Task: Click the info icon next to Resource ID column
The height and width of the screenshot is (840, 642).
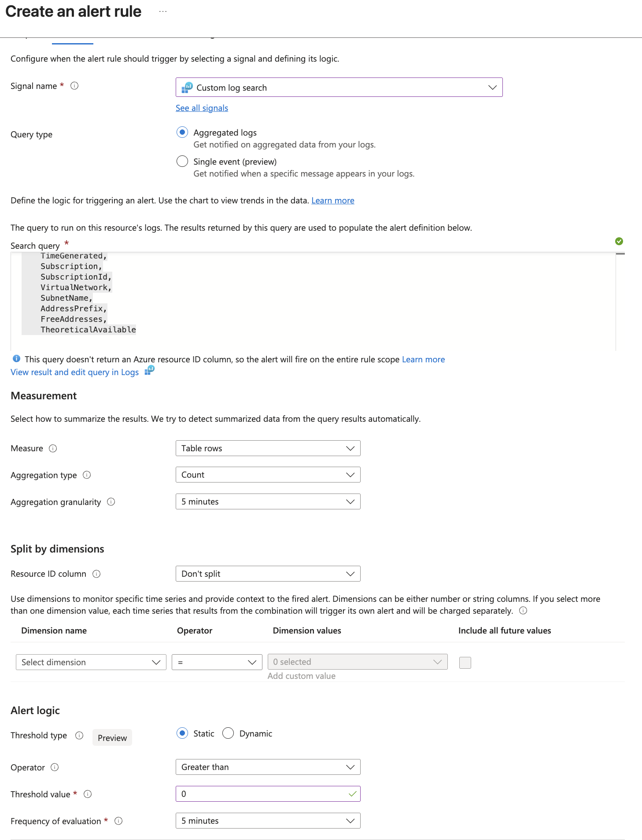Action: pos(96,574)
